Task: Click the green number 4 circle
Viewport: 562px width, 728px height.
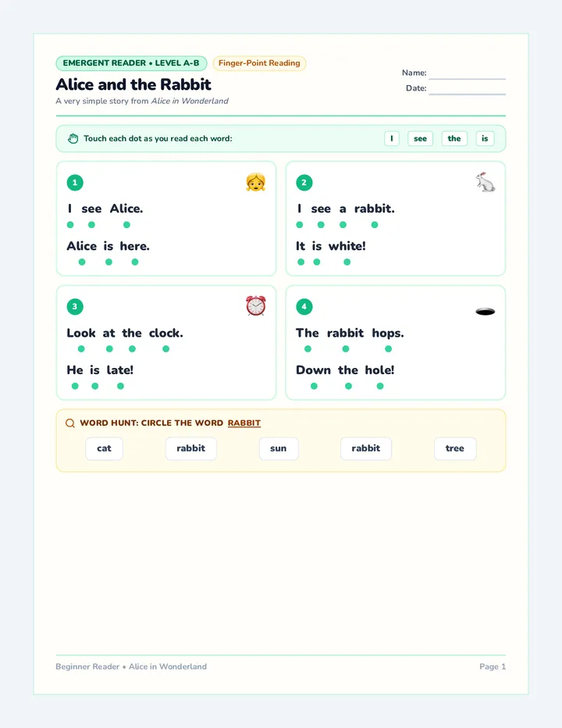Action: (304, 306)
